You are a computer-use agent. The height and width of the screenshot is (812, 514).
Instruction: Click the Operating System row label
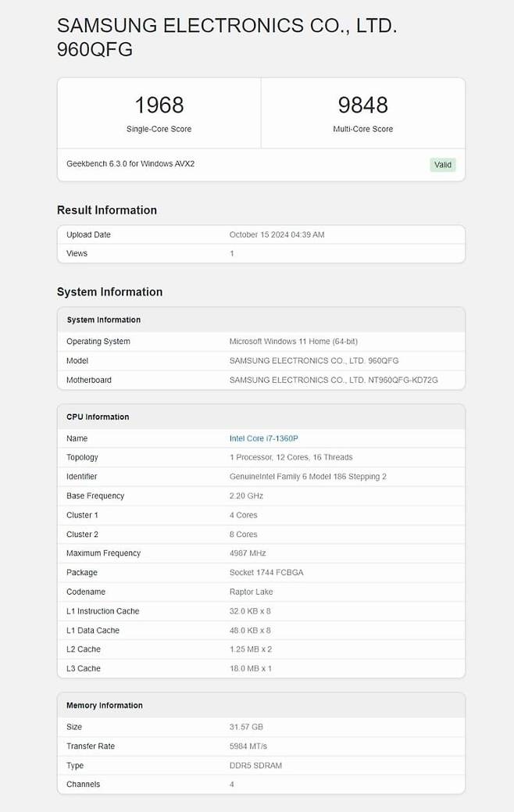pos(98,342)
